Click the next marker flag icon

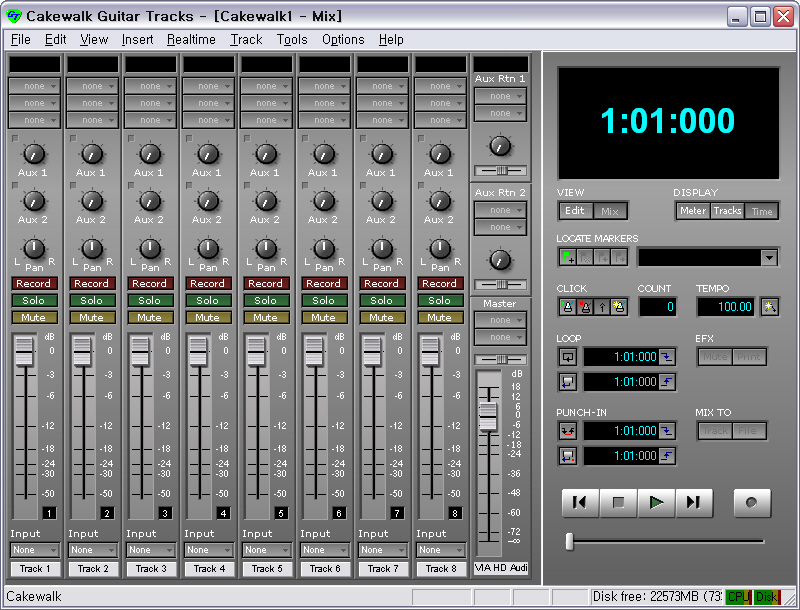(x=619, y=258)
